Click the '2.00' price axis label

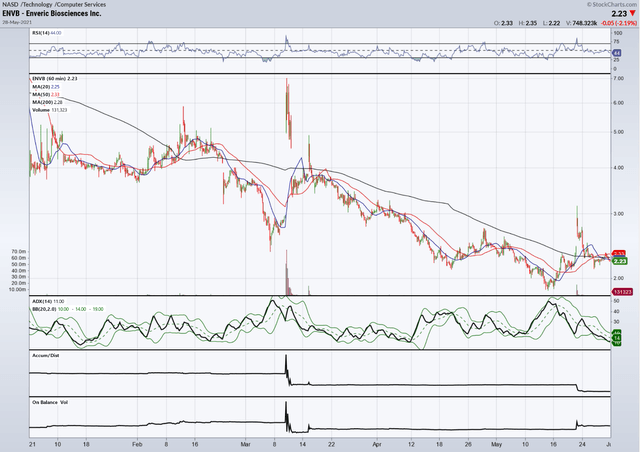click(x=618, y=278)
